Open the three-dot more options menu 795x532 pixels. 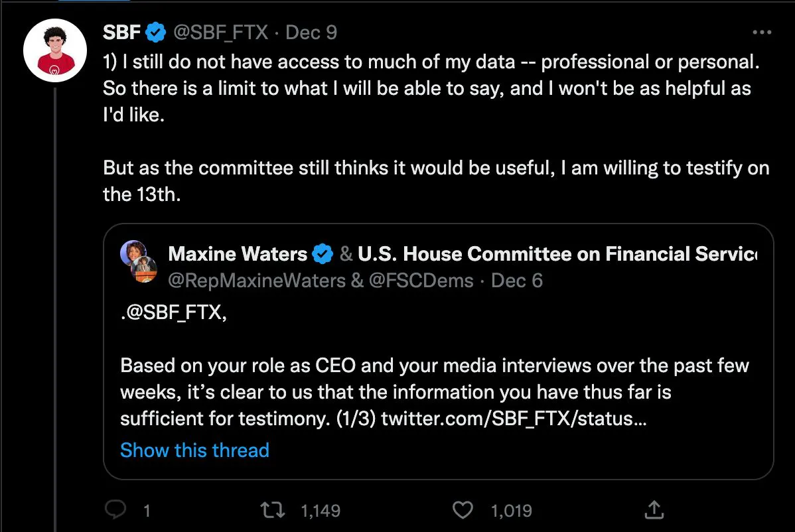tap(761, 33)
